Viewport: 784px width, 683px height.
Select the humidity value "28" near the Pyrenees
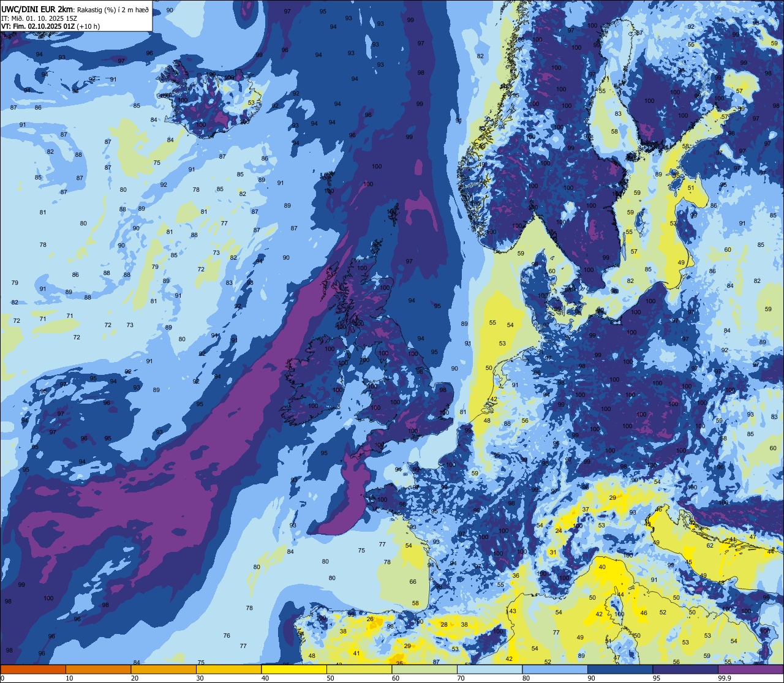(x=444, y=625)
